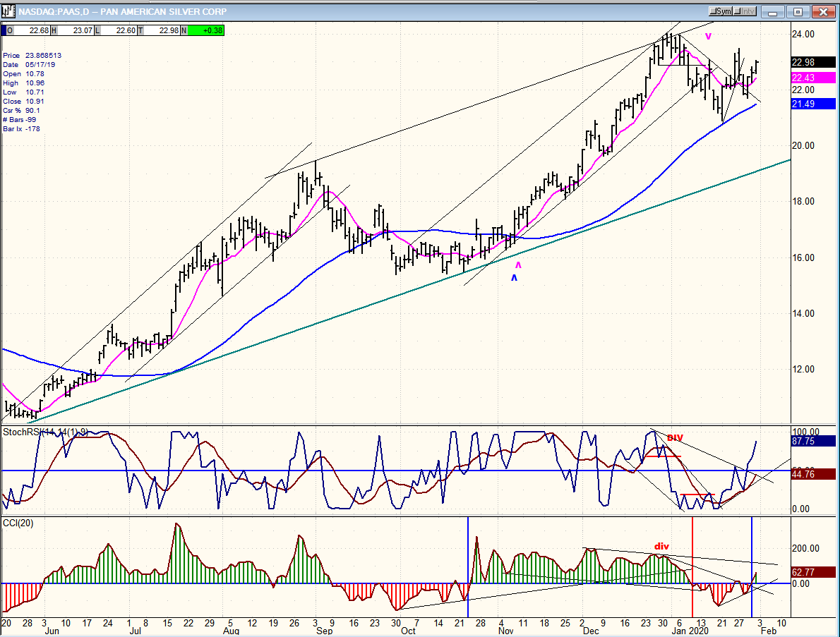This screenshot has height=637, width=840.
Task: Close the PAAS chart window
Action: tap(823, 12)
